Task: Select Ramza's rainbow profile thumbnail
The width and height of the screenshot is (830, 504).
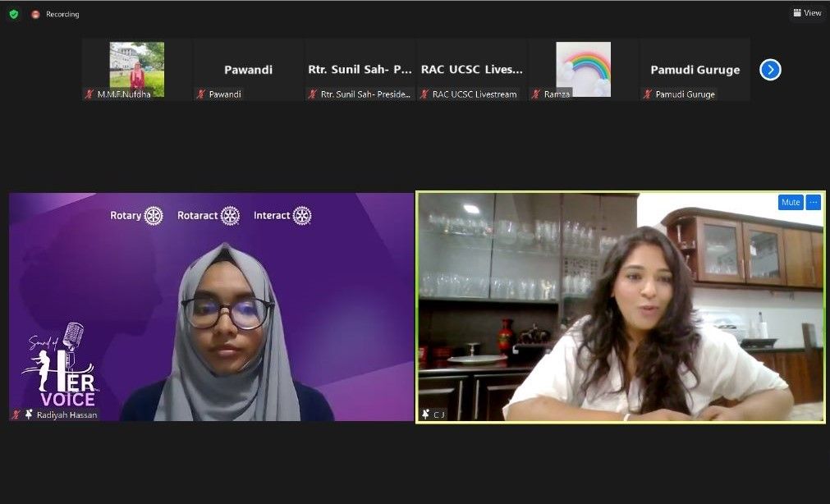Action: pos(583,67)
